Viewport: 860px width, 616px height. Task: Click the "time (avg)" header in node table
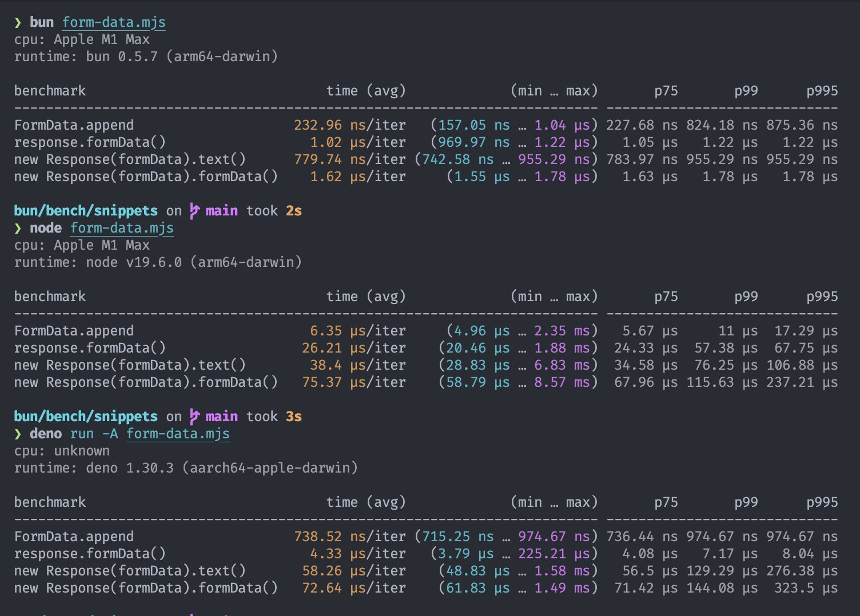366,297
